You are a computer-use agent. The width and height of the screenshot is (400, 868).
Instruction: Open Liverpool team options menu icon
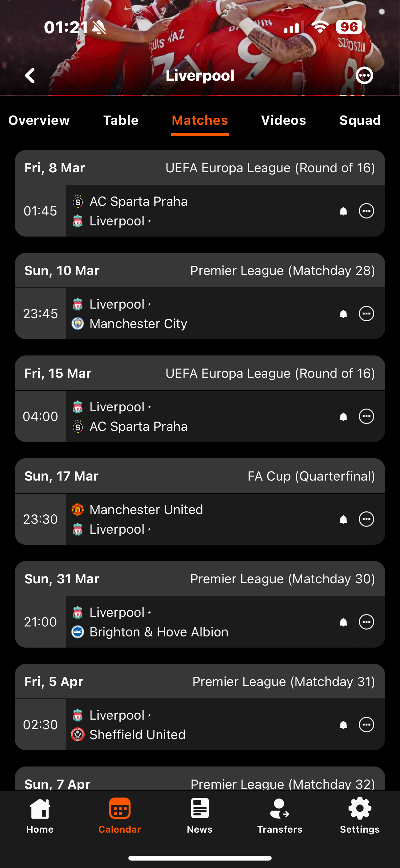pyautogui.click(x=364, y=75)
